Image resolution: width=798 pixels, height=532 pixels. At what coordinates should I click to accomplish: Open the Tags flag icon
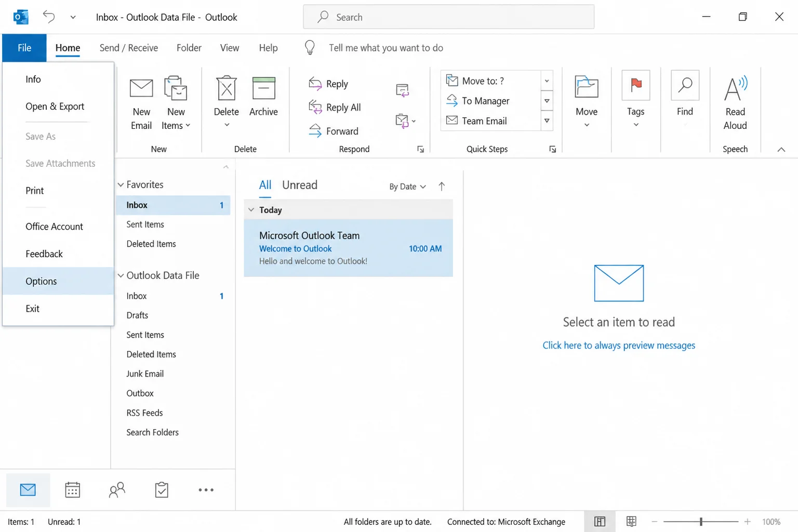636,85
